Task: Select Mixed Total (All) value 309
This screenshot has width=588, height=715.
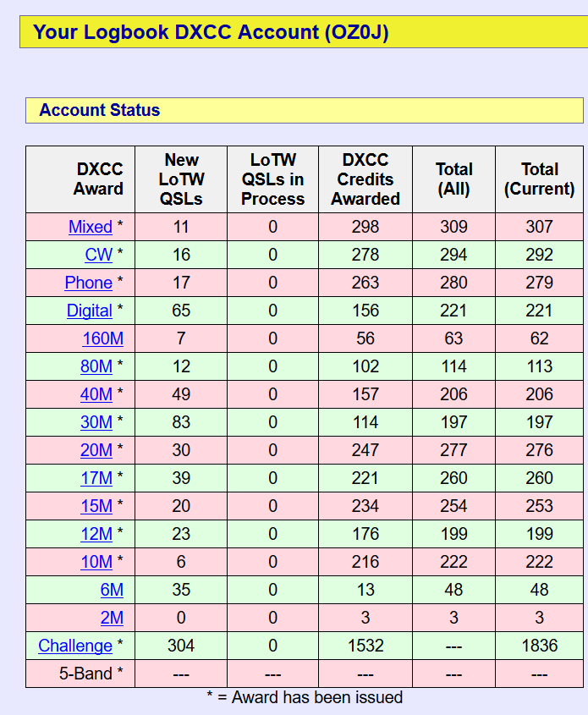Action: (453, 227)
